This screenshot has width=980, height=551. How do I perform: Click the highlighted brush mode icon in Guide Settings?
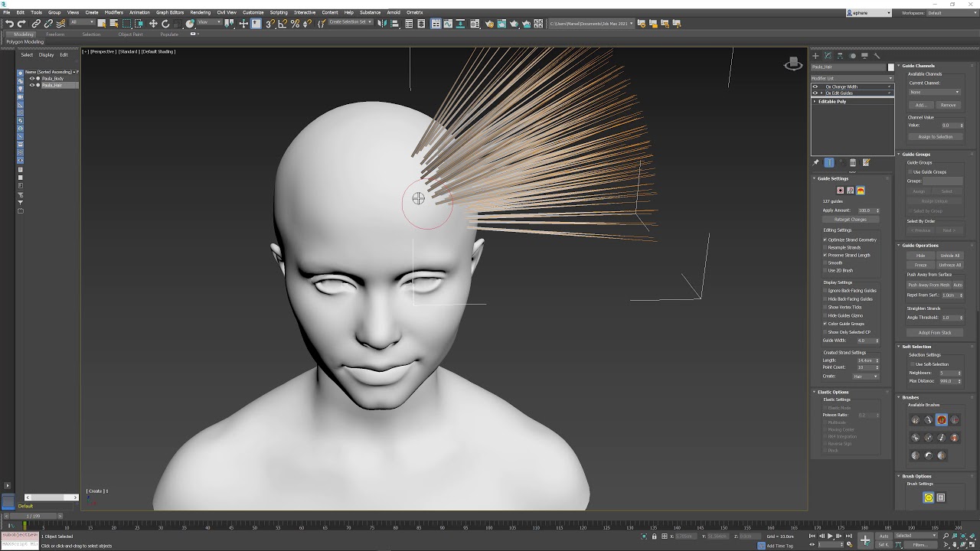point(861,191)
